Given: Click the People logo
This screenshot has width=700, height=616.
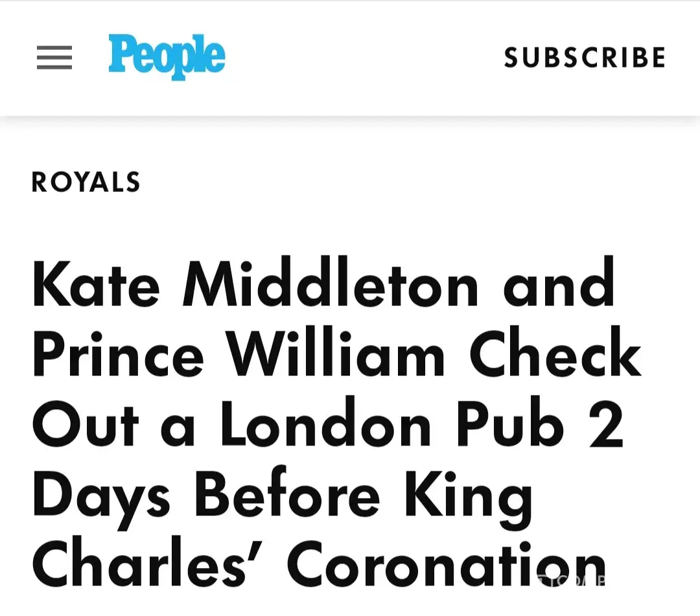Looking at the screenshot, I should click(167, 57).
